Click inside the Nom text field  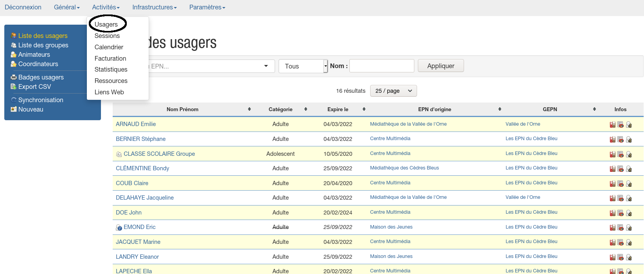(x=381, y=66)
